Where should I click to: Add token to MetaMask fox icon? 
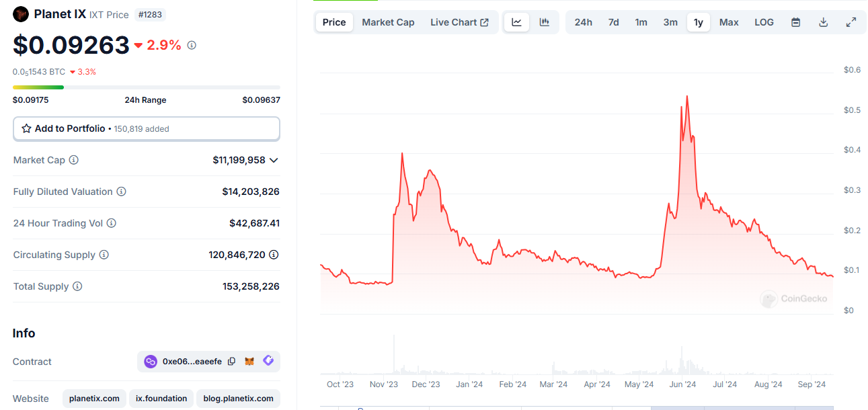[249, 362]
